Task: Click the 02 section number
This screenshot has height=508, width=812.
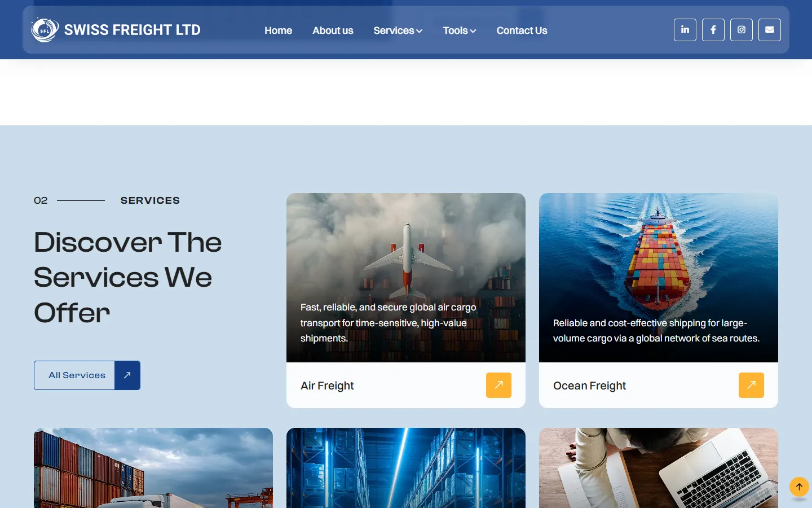Action: tap(41, 200)
